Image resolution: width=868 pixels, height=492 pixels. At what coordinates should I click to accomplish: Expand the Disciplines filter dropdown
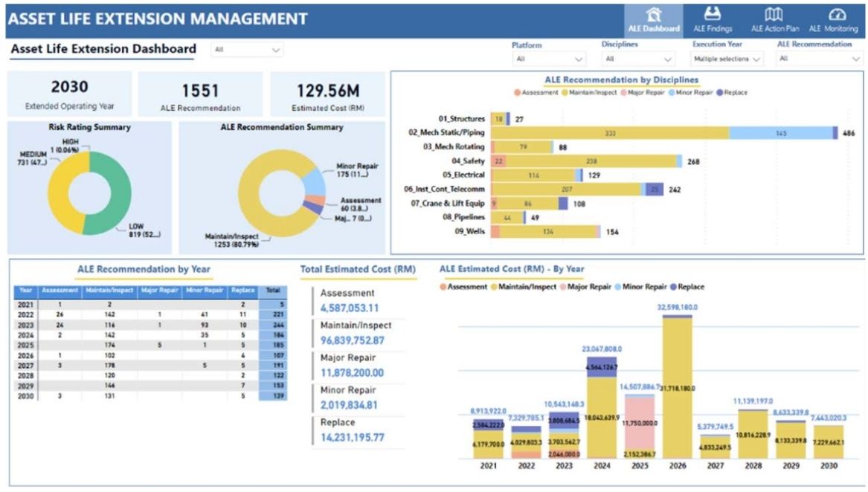tap(636, 57)
